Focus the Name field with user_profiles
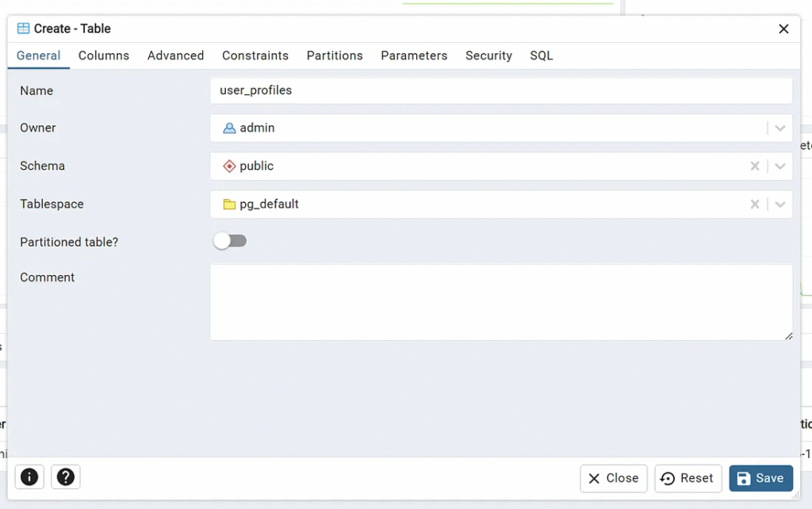Image resolution: width=812 pixels, height=509 pixels. pos(501,90)
